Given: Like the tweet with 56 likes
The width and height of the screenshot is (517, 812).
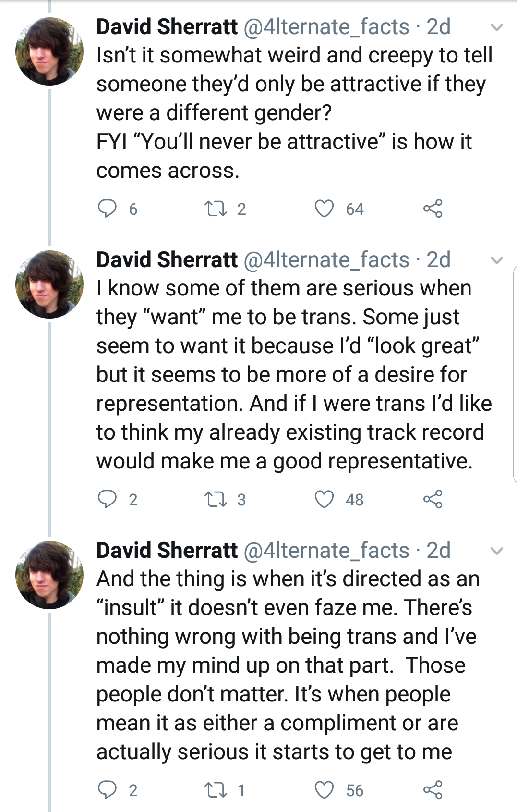Looking at the screenshot, I should (324, 790).
